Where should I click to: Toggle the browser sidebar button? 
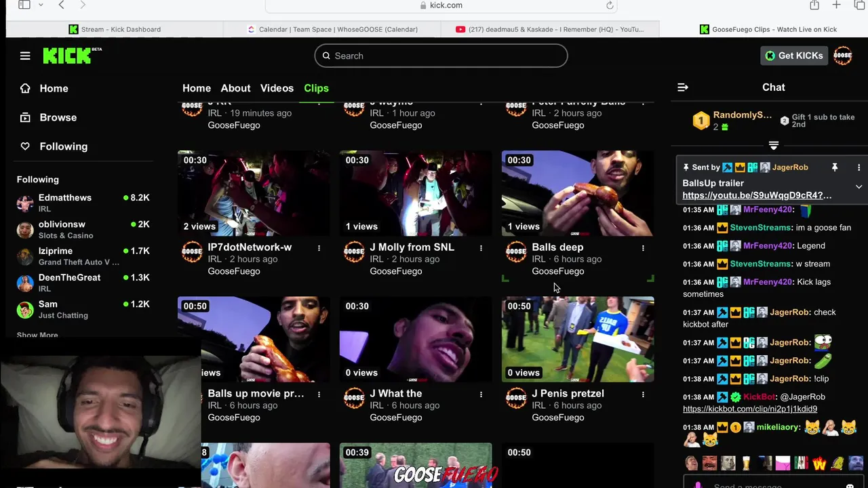[x=24, y=5]
